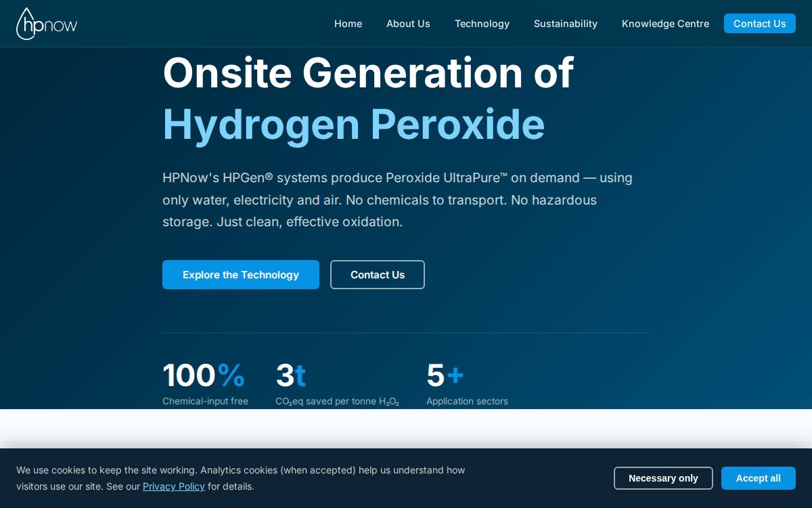
Task: Accept all cookies
Action: tap(759, 478)
